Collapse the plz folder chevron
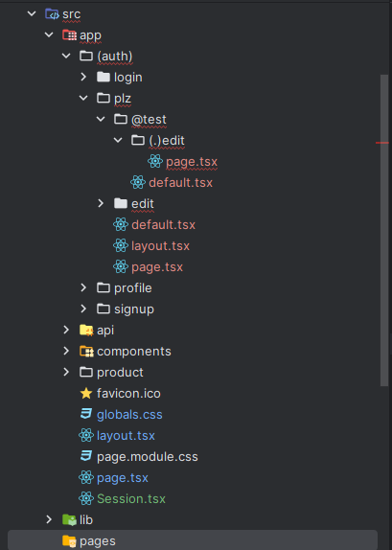Screen dimensions: 392x550 (83, 98)
